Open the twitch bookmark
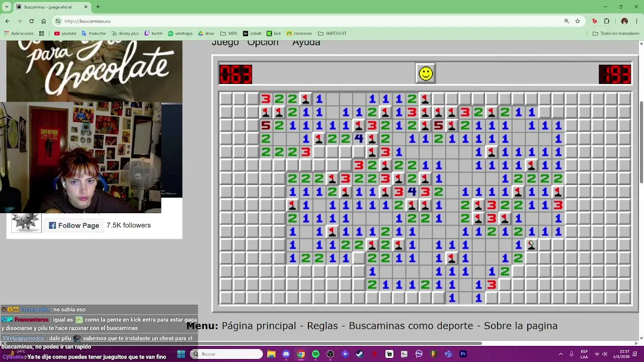644x362 pixels. (x=153, y=34)
